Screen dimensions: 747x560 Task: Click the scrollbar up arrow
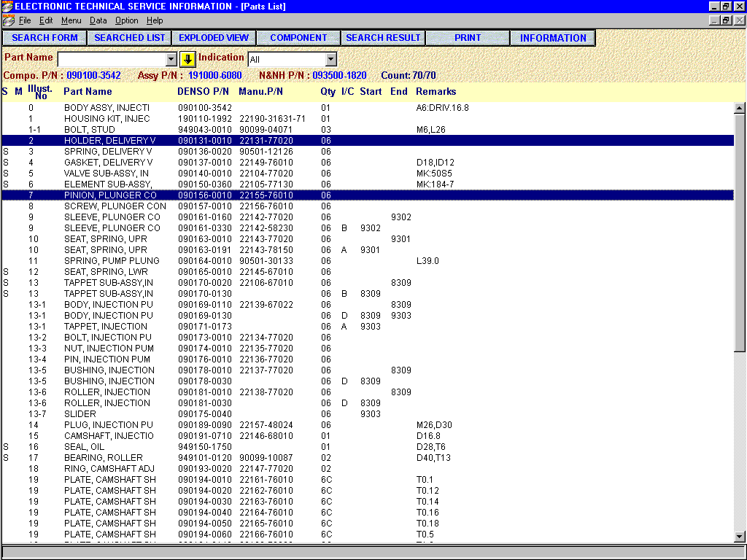tap(739, 108)
